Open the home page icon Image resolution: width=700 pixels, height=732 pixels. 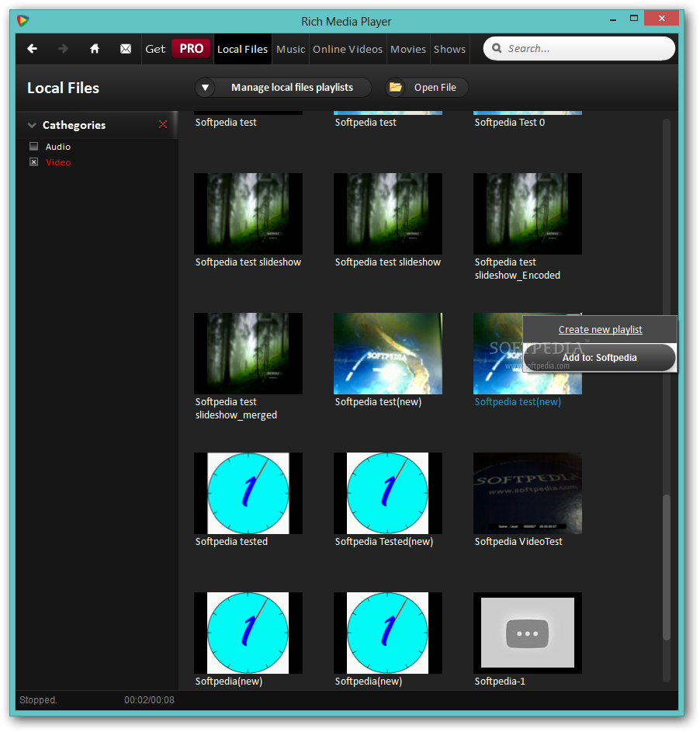point(94,49)
